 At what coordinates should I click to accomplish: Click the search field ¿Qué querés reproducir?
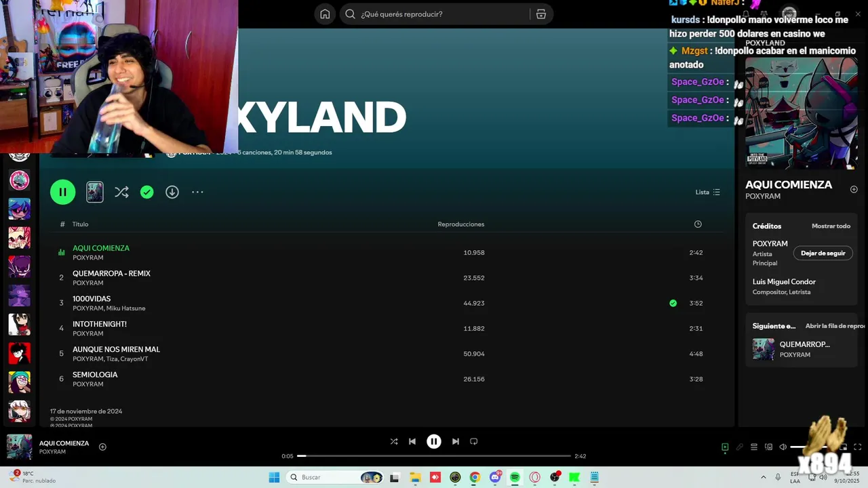[435, 14]
